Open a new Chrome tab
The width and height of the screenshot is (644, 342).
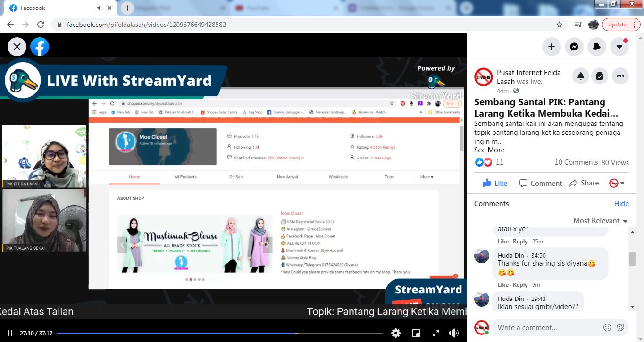[127, 8]
